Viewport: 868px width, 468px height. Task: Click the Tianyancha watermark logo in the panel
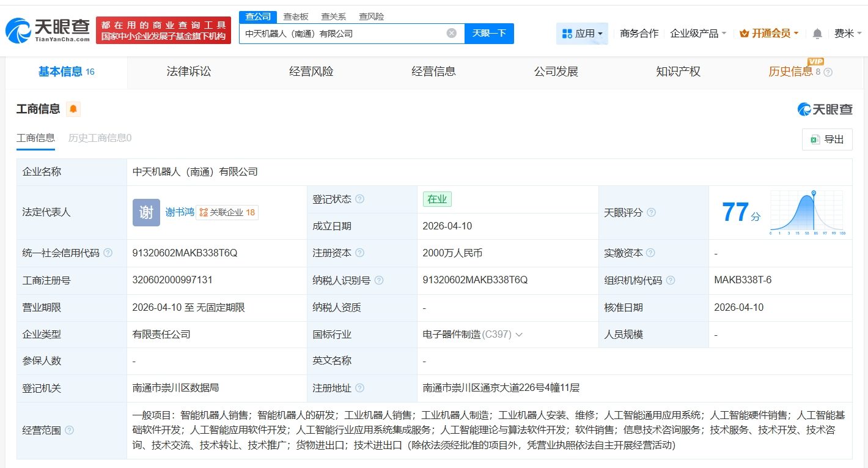pyautogui.click(x=824, y=108)
